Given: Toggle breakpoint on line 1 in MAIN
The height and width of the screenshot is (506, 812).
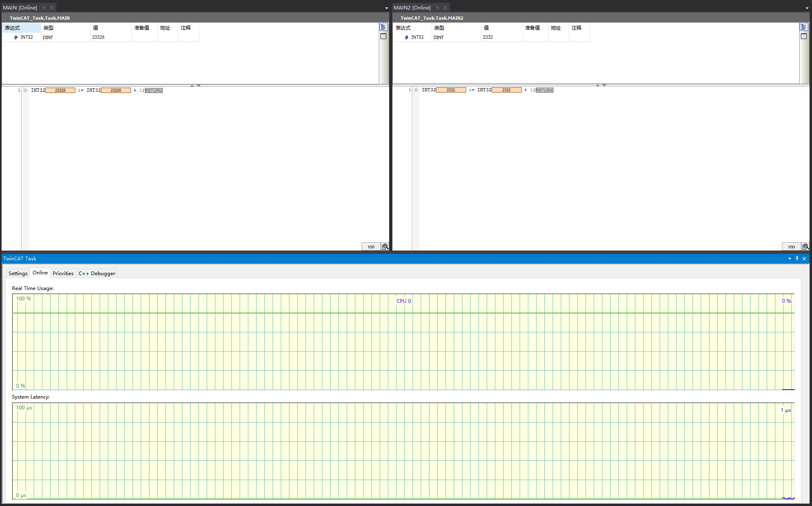Looking at the screenshot, I should (25, 91).
